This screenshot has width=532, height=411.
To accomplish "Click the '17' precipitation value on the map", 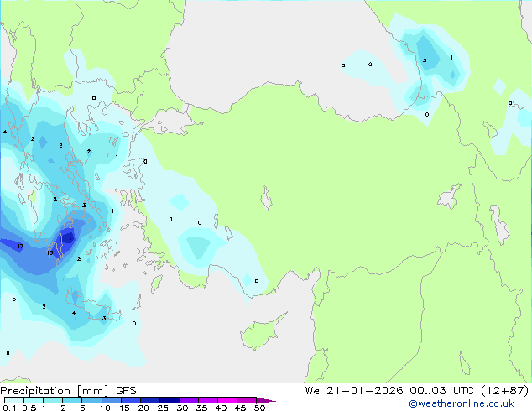I will tap(20, 247).
